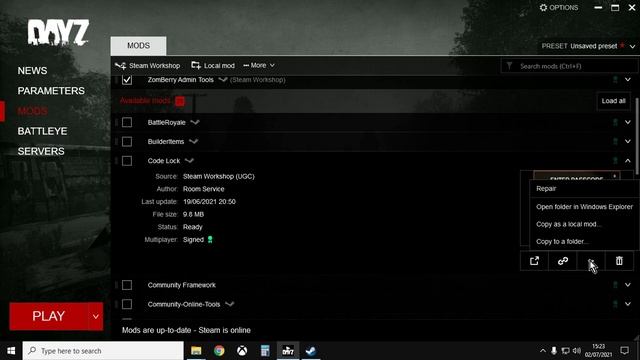Click the ZomBerry Admin Tools row status icon
The image size is (640, 360).
click(x=615, y=79)
